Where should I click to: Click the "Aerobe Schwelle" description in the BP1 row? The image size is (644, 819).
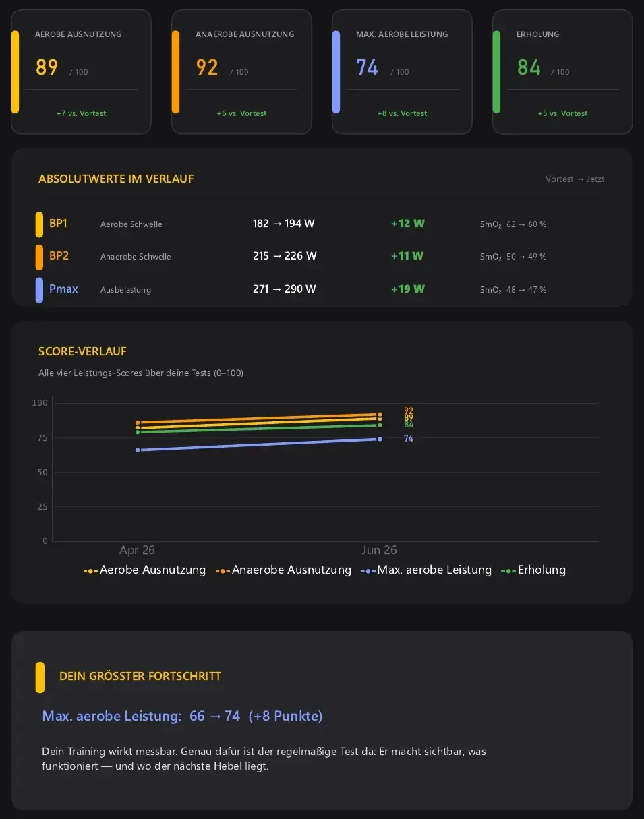131,224
